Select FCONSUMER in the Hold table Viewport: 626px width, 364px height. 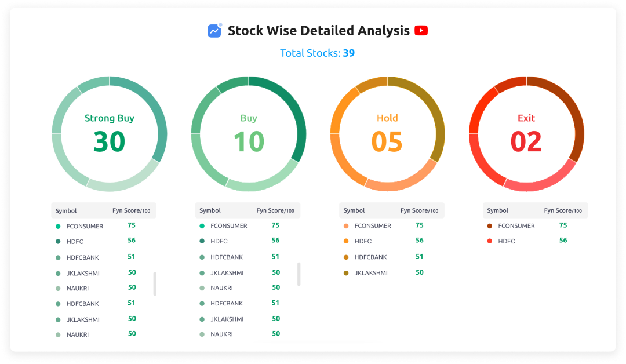[x=373, y=226]
